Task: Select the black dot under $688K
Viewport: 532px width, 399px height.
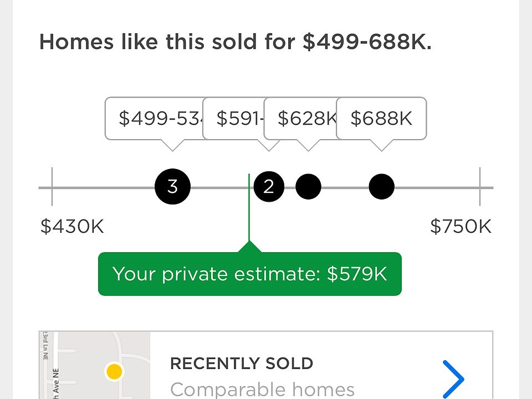Action: tap(381, 187)
